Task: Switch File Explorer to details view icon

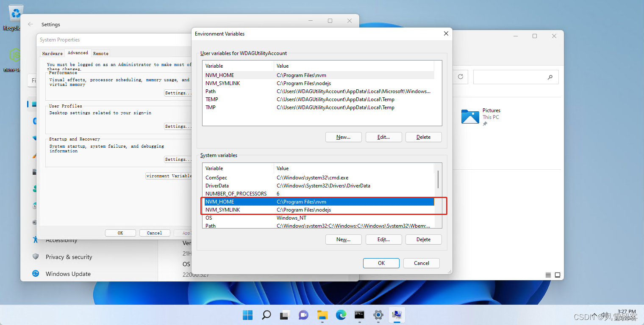Action: pyautogui.click(x=548, y=275)
